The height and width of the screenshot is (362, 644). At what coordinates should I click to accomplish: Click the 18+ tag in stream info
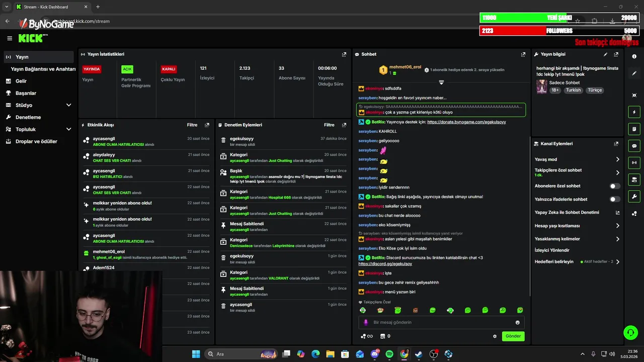click(555, 90)
